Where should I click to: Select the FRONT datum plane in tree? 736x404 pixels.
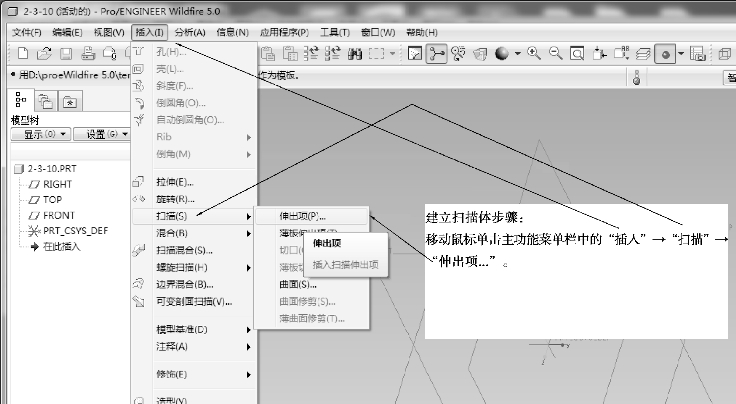pyautogui.click(x=52, y=215)
